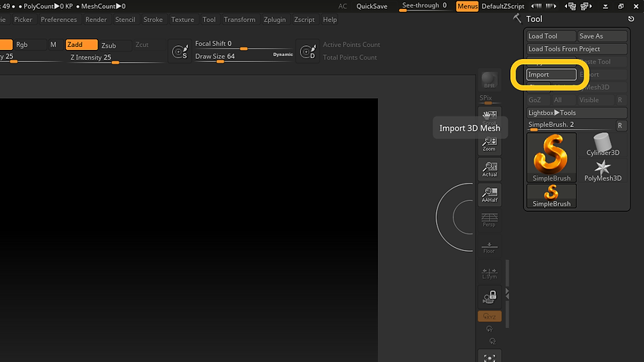Click the load next UI config icon
The image size is (644, 362).
coord(586,6)
